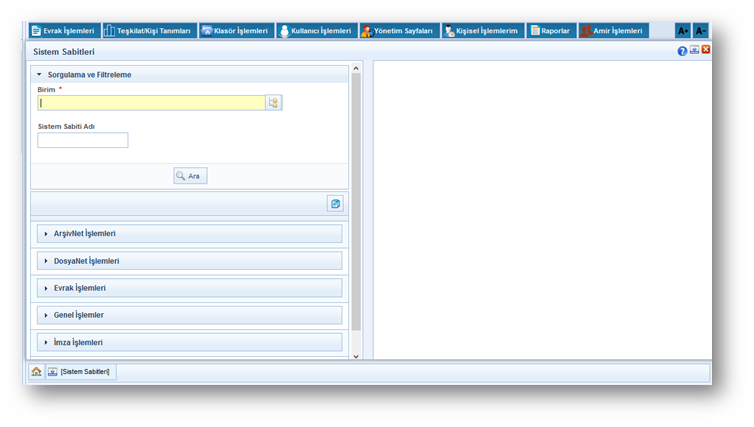Image resolution: width=754 pixels, height=427 pixels.
Task: Click the Birim unit picker icon
Action: pyautogui.click(x=273, y=103)
